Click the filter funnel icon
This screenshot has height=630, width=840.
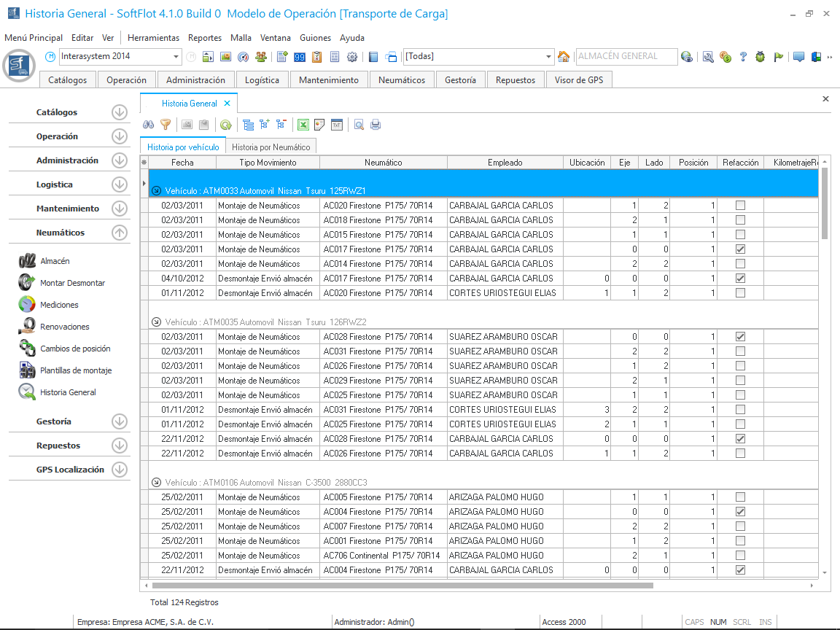coord(166,125)
